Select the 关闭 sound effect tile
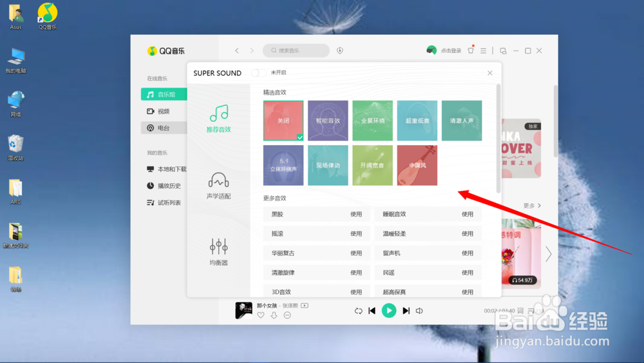The width and height of the screenshot is (644, 363). (x=283, y=121)
